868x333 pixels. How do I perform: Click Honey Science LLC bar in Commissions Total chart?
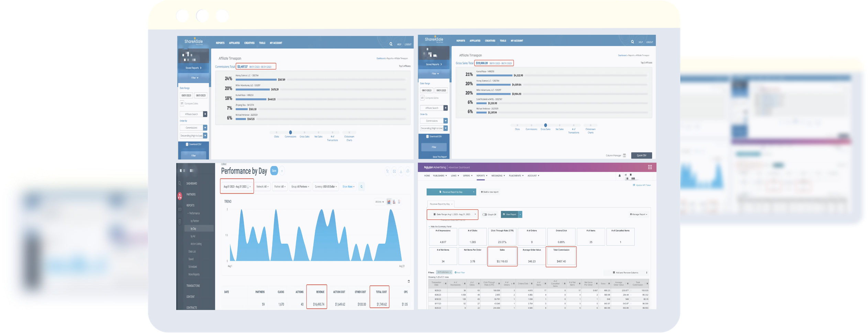[256, 80]
